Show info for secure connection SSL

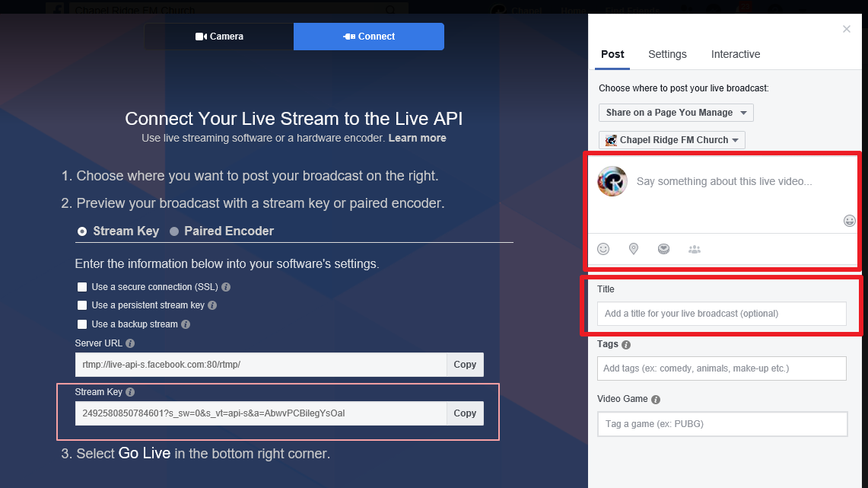(x=226, y=287)
